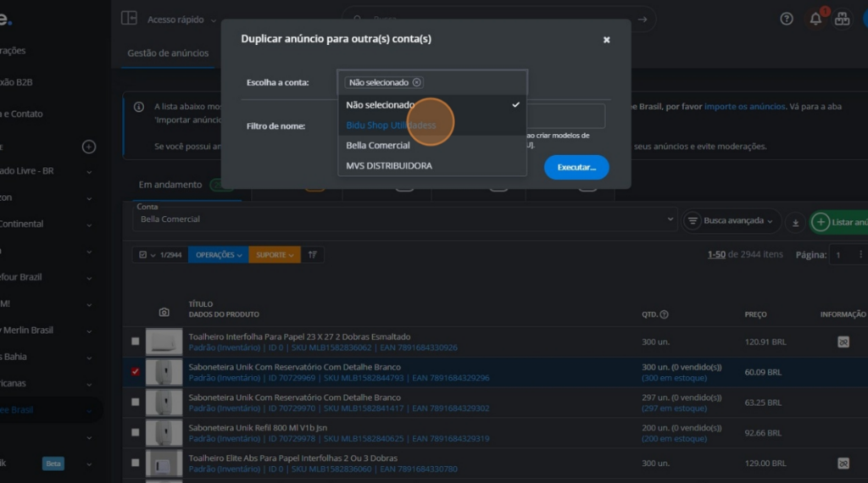Viewport: 868px width, 483px height.
Task: Open the Suporte dropdown menu
Action: coord(274,254)
